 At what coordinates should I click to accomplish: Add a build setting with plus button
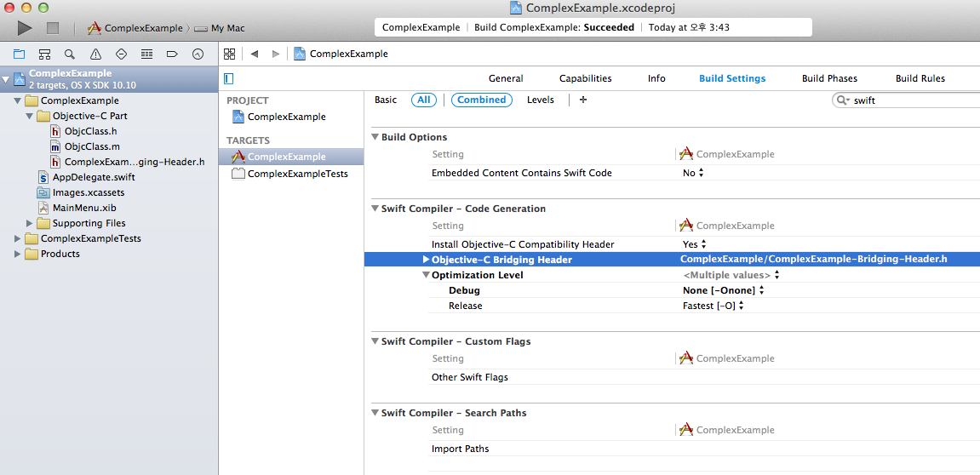coord(583,100)
